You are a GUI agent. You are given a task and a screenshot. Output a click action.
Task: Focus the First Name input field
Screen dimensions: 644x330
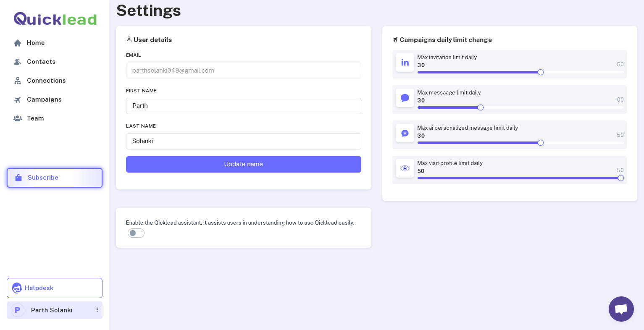click(x=244, y=106)
